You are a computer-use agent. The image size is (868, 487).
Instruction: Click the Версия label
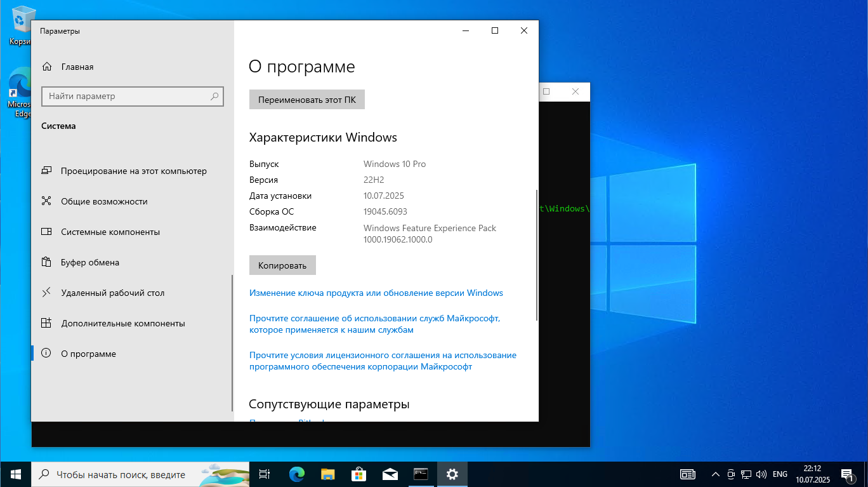263,180
